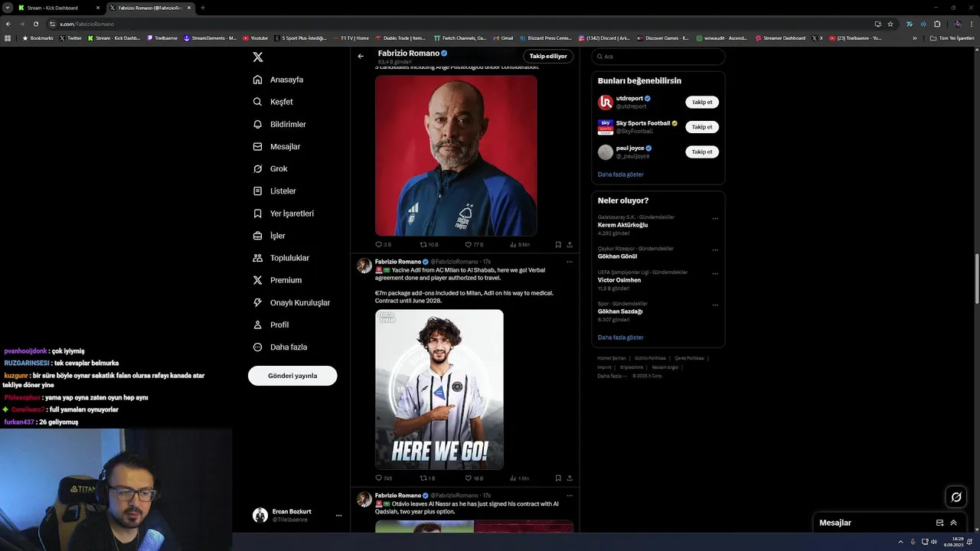980x551 pixels.
Task: Expand hidden bookmarks with the chevron
Action: [914, 37]
